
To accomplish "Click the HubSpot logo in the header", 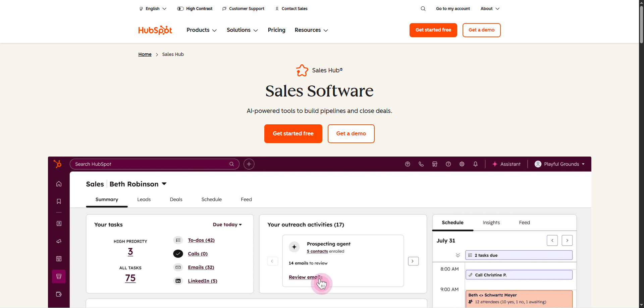I will [x=155, y=30].
